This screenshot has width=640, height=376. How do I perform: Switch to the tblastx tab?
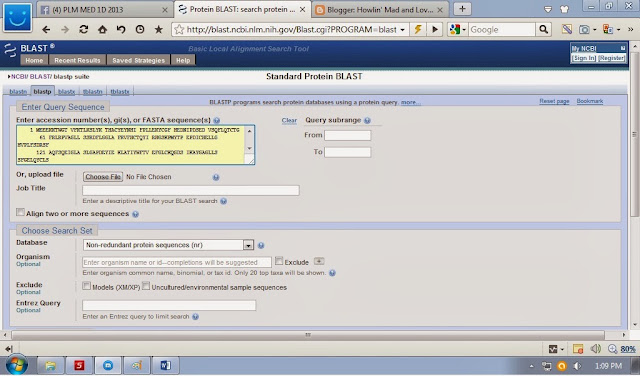coord(120,92)
